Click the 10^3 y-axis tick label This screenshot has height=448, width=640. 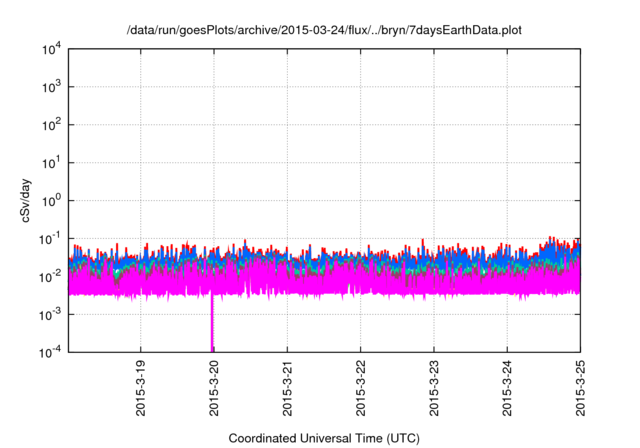[51, 88]
